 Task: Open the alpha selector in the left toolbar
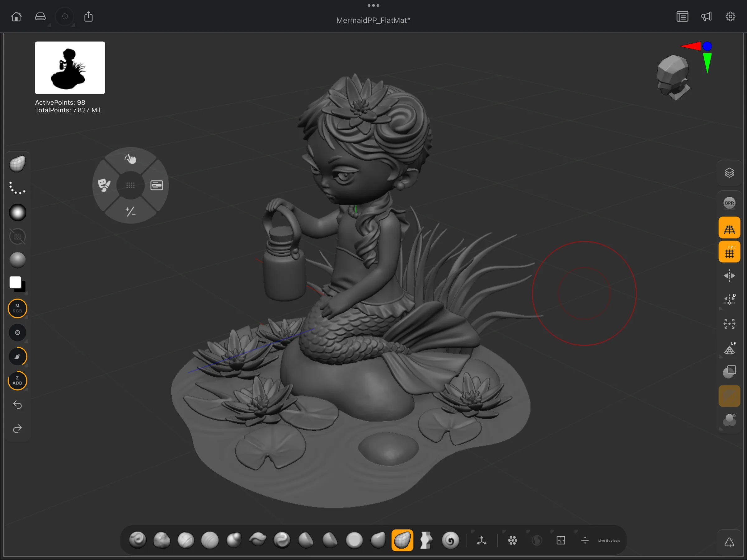coord(17,212)
